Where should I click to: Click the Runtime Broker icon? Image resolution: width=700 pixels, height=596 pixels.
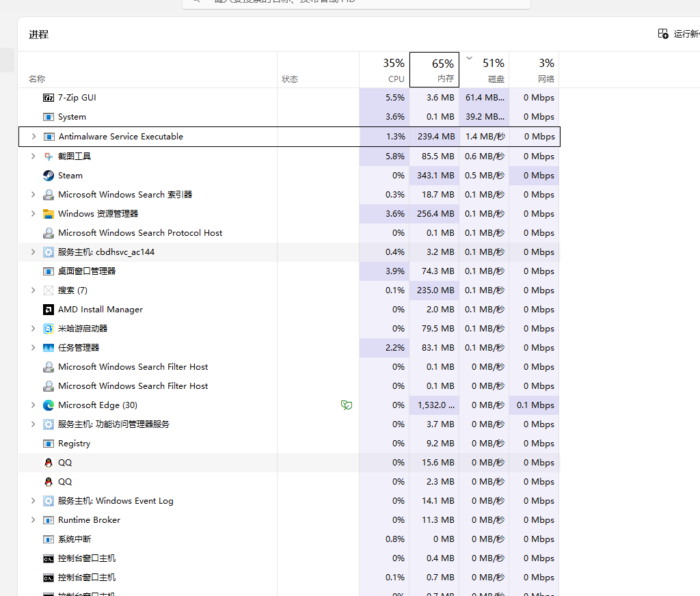coord(49,520)
